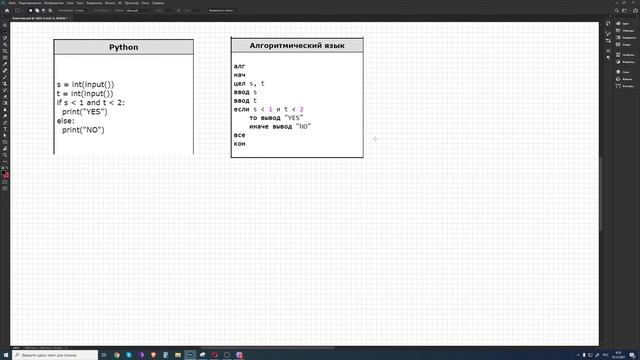Viewport: 640px width, 360px height.
Task: Toggle Quick Mask mode
Action: point(5,182)
